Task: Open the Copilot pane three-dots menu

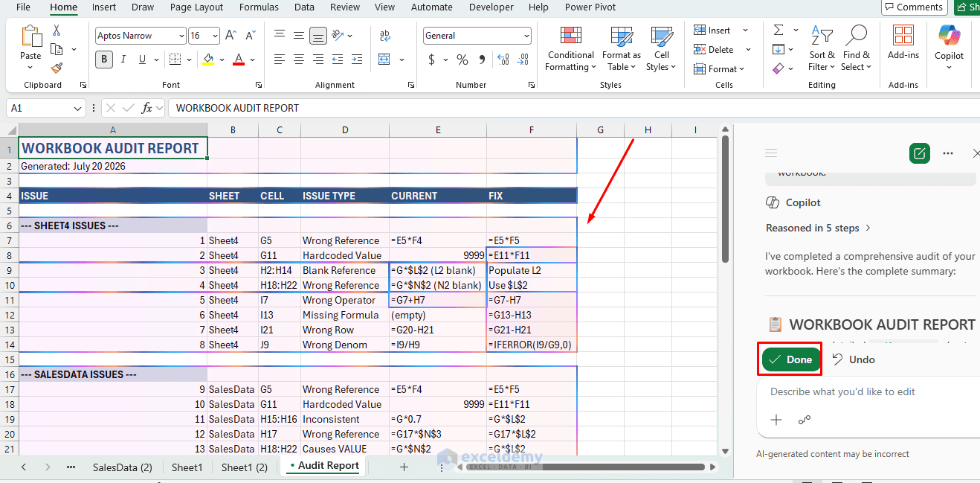Action: (948, 153)
